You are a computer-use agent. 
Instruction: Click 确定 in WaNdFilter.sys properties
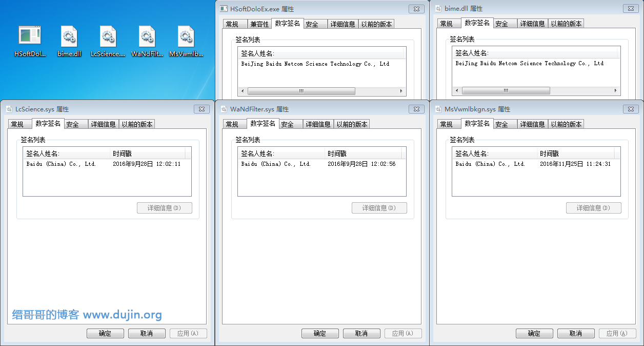coord(320,333)
